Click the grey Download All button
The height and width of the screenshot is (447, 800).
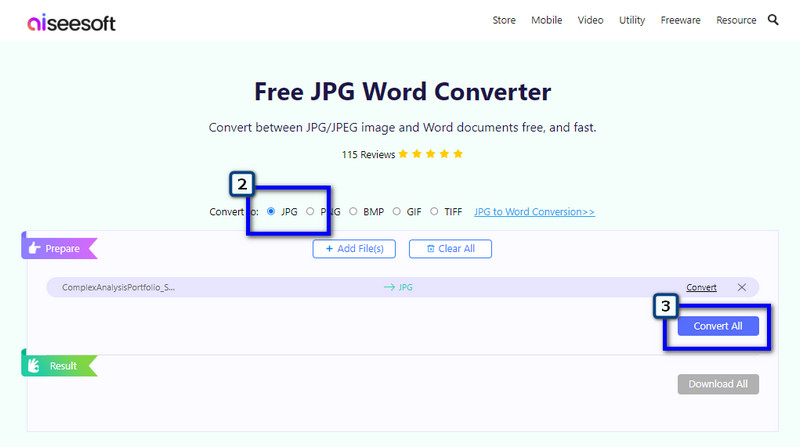pyautogui.click(x=718, y=384)
